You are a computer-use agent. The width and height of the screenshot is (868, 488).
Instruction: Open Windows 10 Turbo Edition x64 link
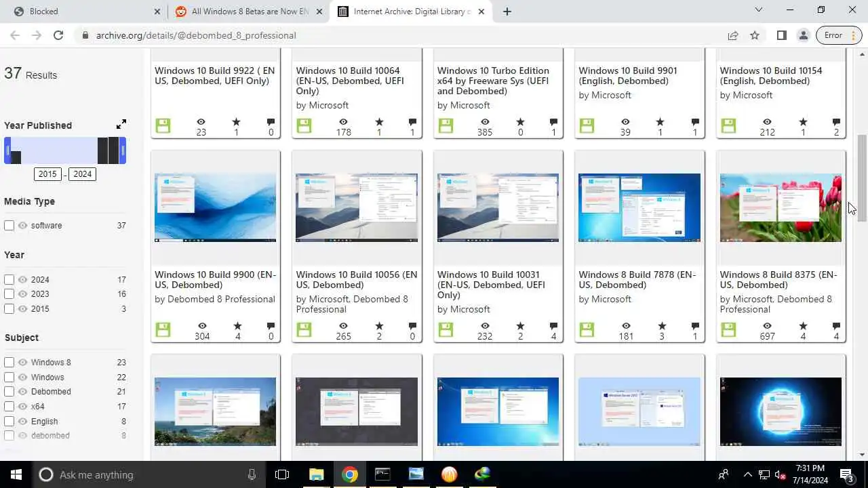pos(493,81)
